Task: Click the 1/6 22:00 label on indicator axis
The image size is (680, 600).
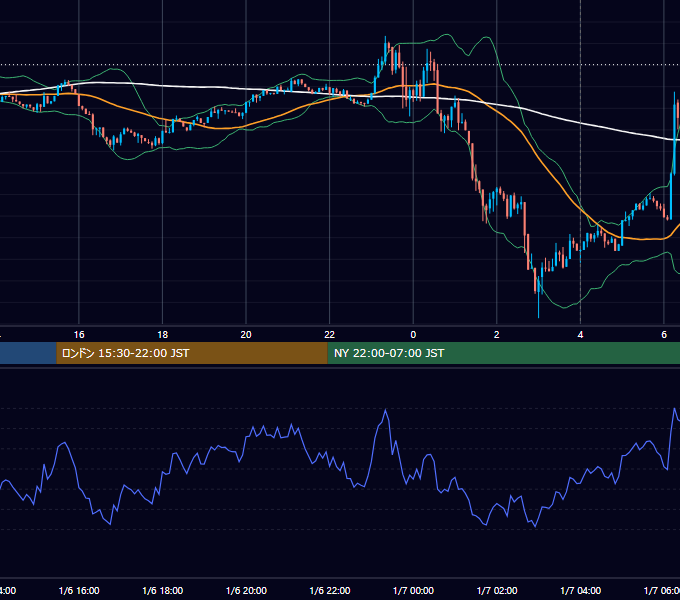Action: pos(330,590)
